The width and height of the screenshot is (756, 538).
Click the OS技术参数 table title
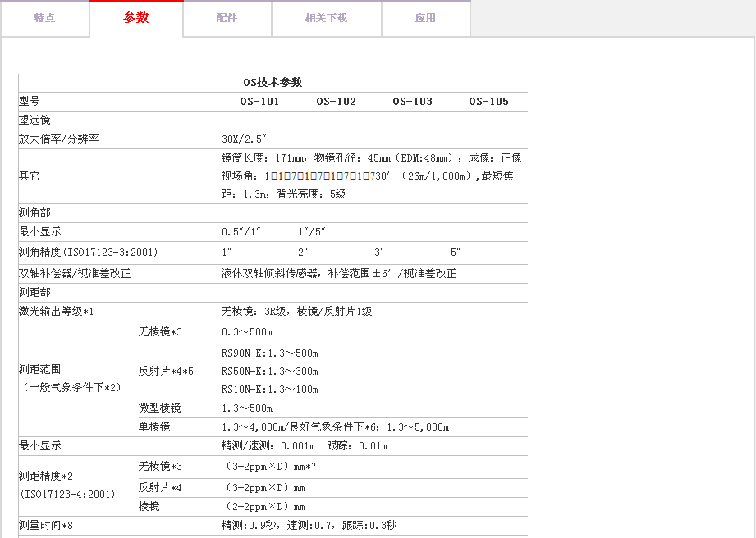(x=273, y=82)
